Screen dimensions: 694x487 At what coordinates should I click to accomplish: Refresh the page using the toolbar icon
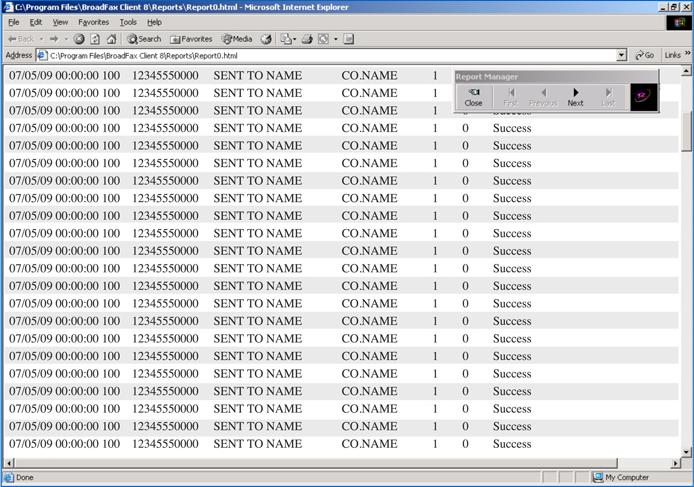95,39
